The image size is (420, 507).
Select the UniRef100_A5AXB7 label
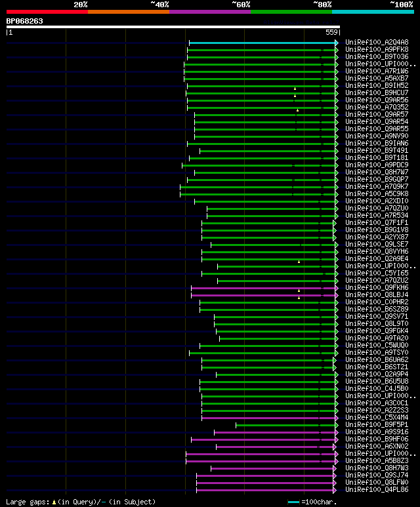click(377, 79)
